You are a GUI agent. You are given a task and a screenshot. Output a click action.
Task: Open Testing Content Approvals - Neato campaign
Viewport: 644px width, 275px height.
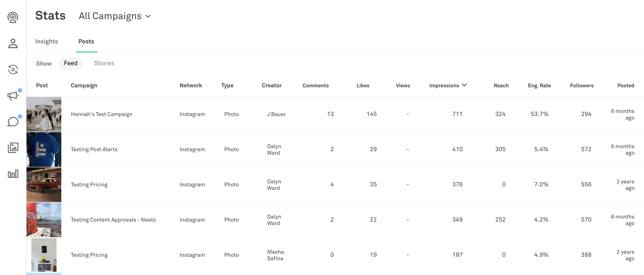click(113, 220)
